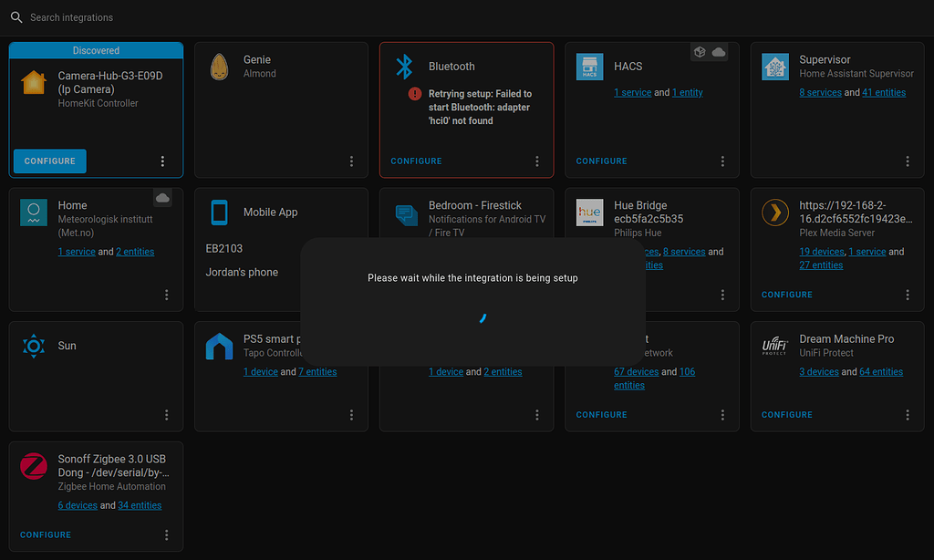Click the cloud icon on the HACS card

click(721, 52)
